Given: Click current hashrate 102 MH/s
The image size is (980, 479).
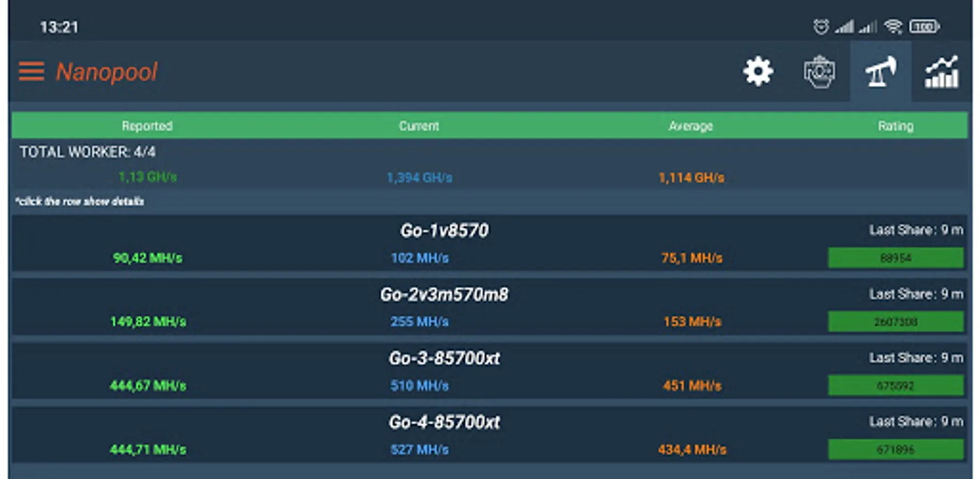Looking at the screenshot, I should pos(420,258).
